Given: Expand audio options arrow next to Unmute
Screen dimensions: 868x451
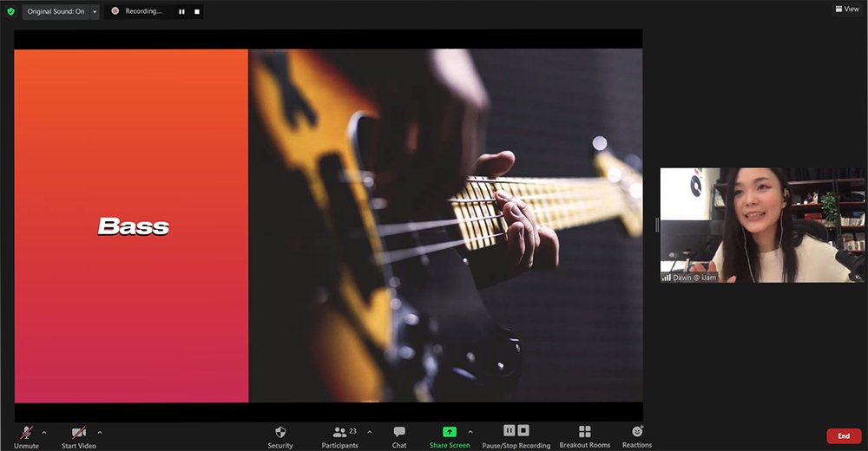Looking at the screenshot, I should point(44,432).
